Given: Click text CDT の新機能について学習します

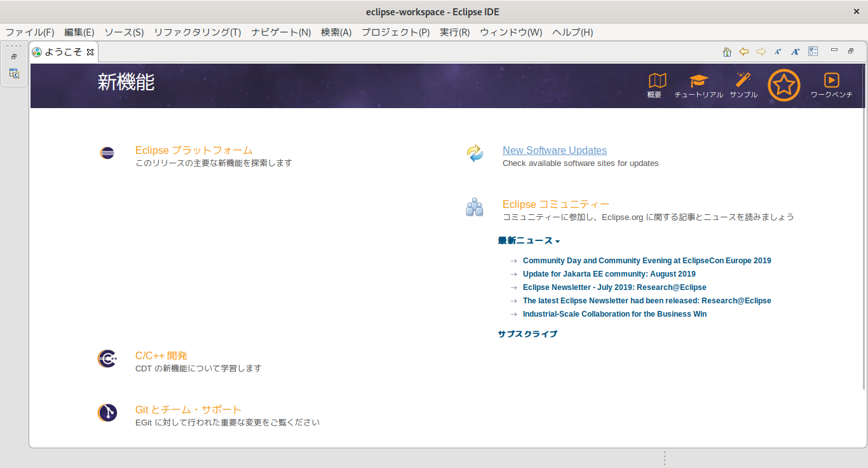Looking at the screenshot, I should pyautogui.click(x=198, y=369).
